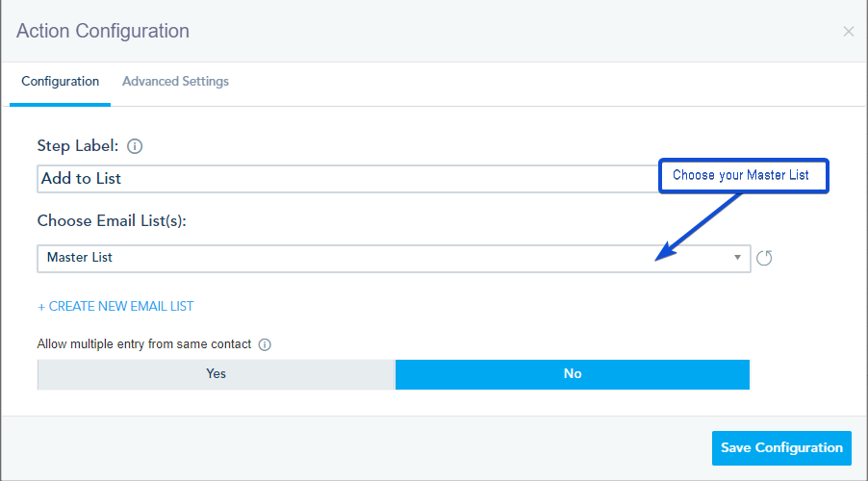The image size is (868, 481).
Task: Refresh email lists with circular arrow icon
Action: (764, 258)
